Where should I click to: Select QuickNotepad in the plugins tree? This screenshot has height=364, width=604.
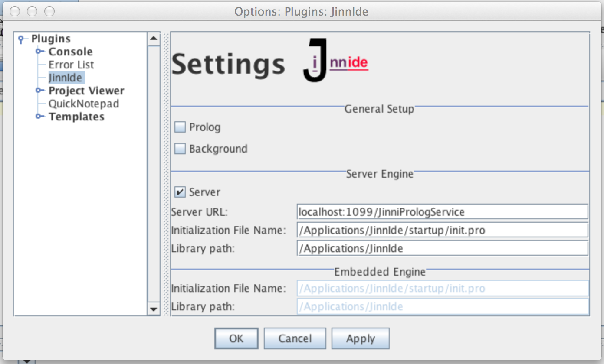(x=83, y=104)
